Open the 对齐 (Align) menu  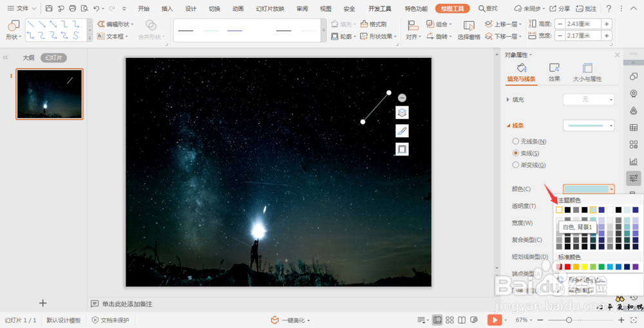tap(413, 30)
